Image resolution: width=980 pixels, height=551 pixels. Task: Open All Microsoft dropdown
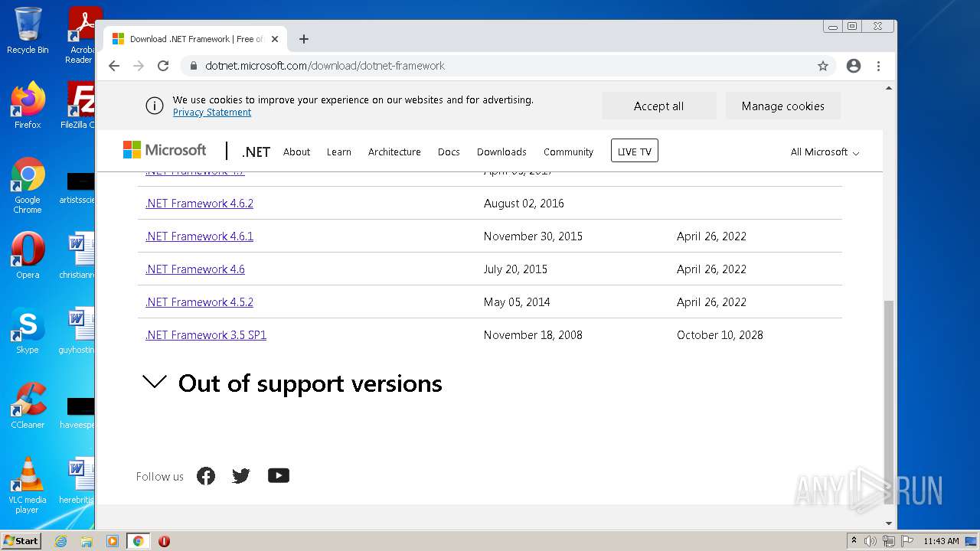(x=825, y=152)
